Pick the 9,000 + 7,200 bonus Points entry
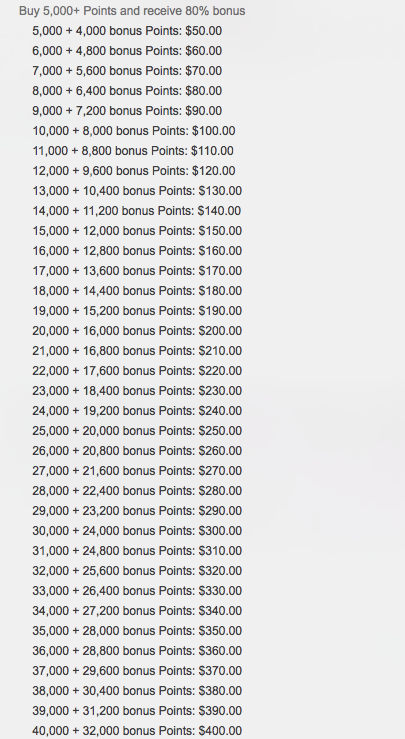Image resolution: width=405 pixels, height=739 pixels. tap(127, 111)
